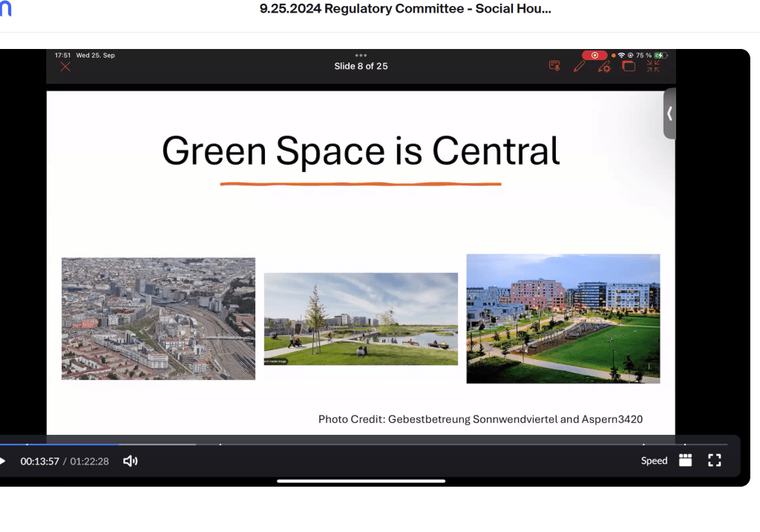Screen dimensions: 760x532
Task: Click the lakeside park photo in the middle
Action: click(x=361, y=319)
